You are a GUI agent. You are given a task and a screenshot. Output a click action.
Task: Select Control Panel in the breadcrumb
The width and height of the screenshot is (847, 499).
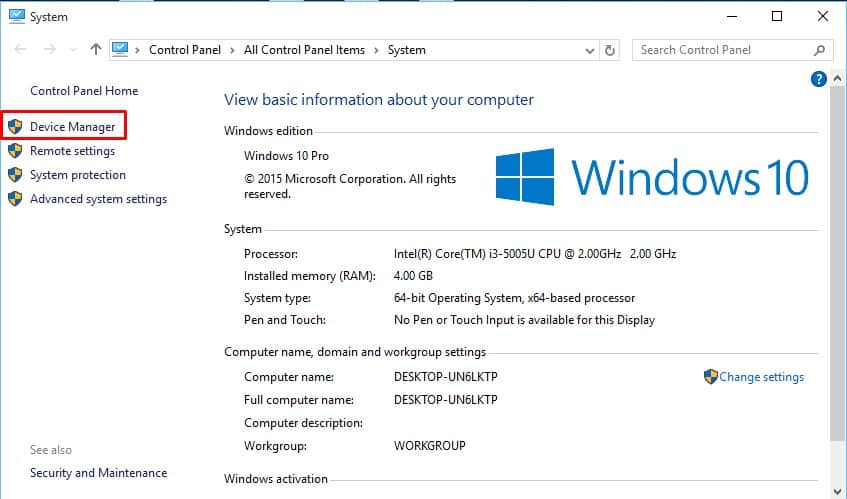point(185,50)
